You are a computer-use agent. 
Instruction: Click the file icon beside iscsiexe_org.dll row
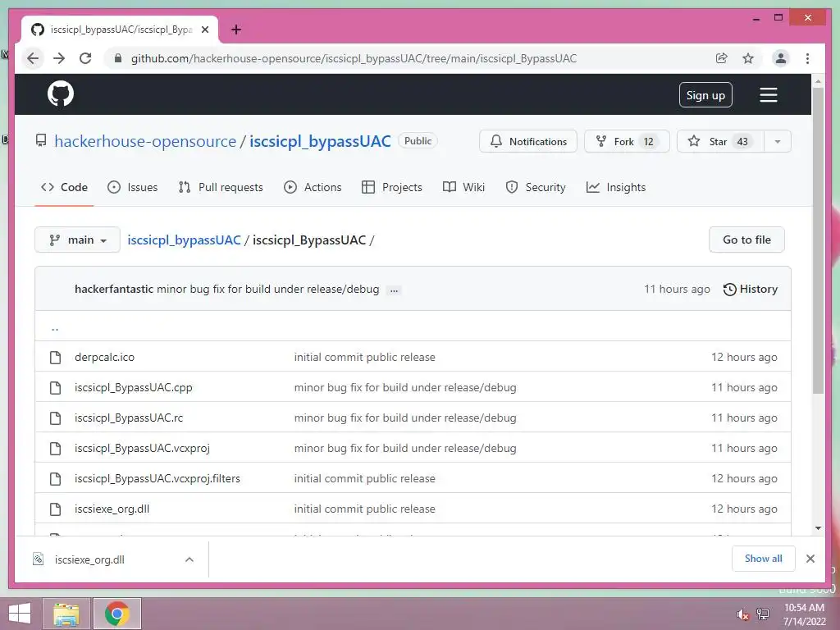55,509
